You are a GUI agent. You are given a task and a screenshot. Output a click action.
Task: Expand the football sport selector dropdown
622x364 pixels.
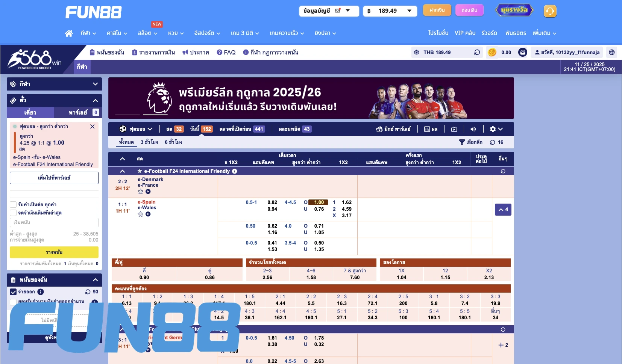point(136,129)
